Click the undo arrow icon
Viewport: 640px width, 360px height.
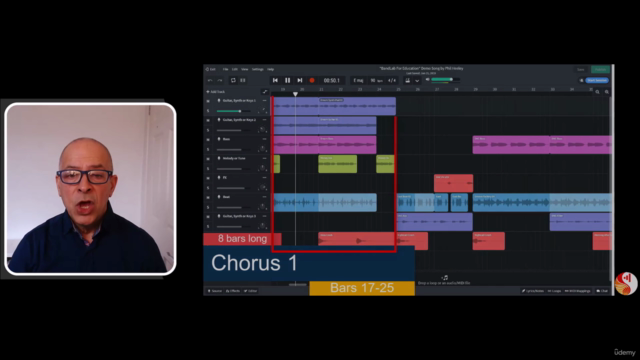tap(210, 80)
